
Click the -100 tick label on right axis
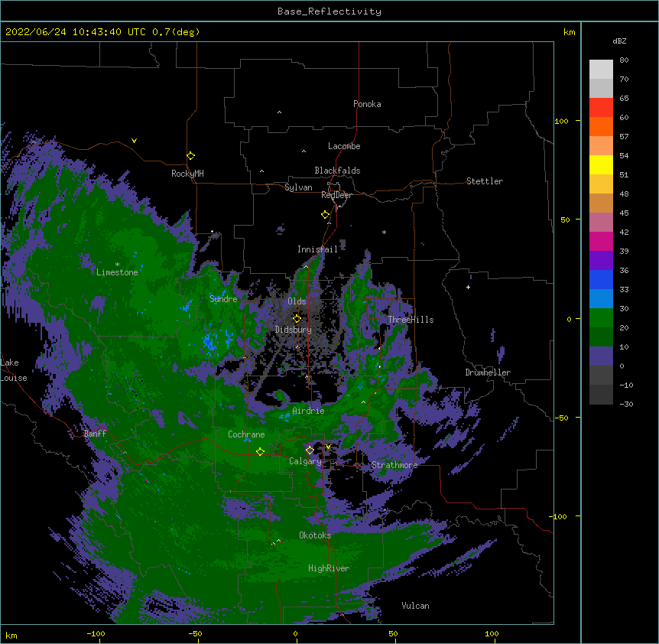pyautogui.click(x=559, y=516)
